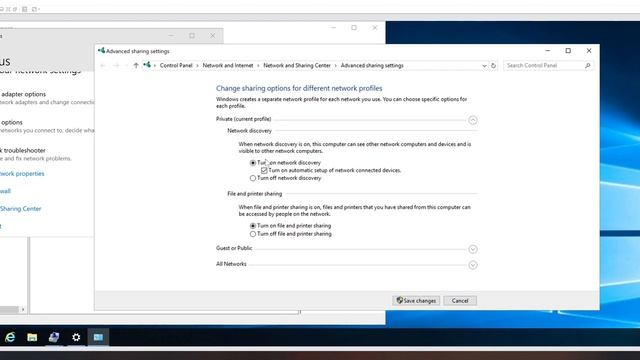The width and height of the screenshot is (640, 360).
Task: Open Settings gear in the taskbar
Action: click(76, 337)
